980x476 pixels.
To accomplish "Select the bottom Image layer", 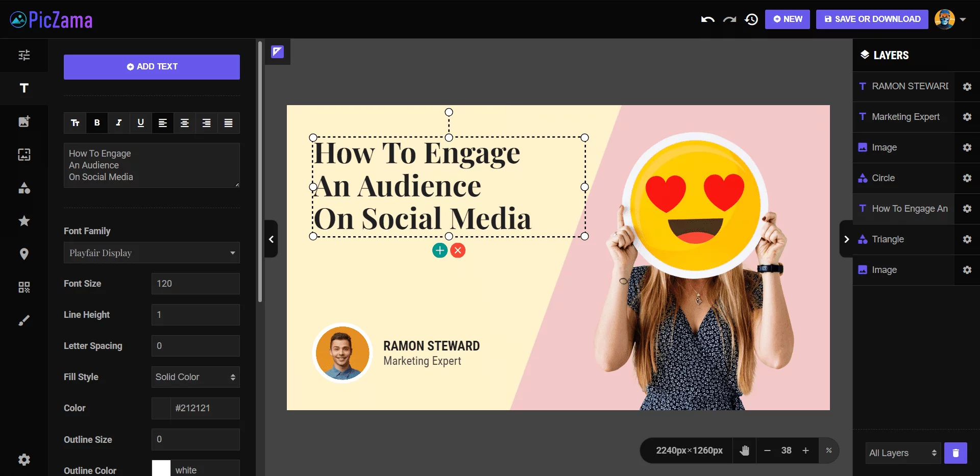I will coord(904,270).
